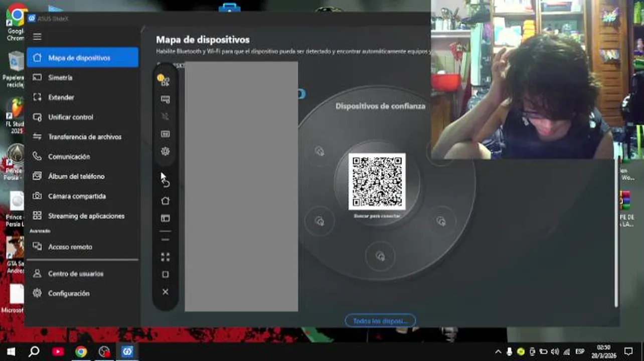Screen dimensions: 644x361
Task: Open the Comunicación section
Action: coord(83,156)
